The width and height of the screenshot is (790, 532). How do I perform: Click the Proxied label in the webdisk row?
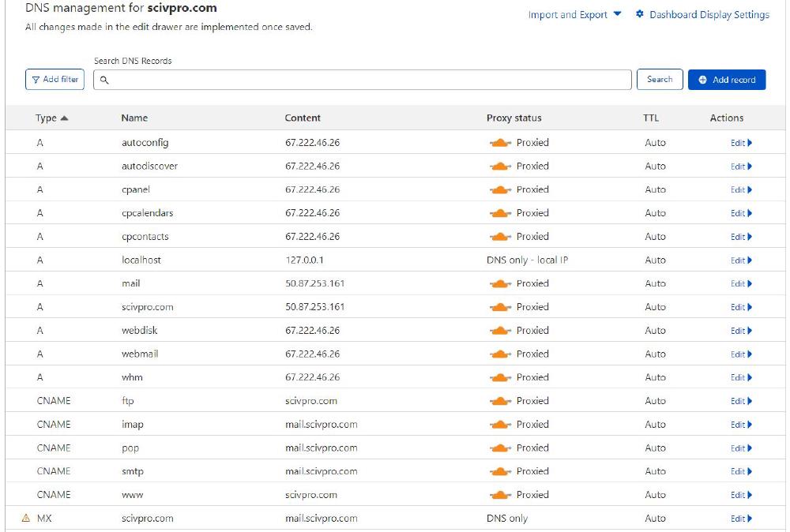pos(532,330)
